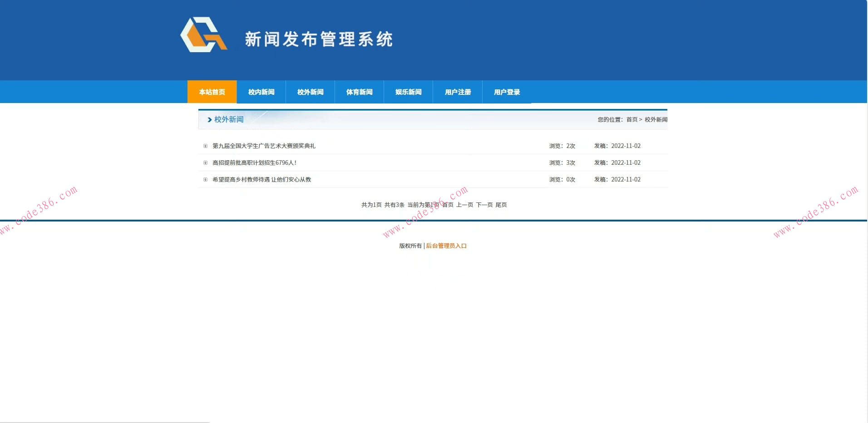The width and height of the screenshot is (868, 423).
Task: Click 尾页 to jump to last page
Action: point(501,205)
